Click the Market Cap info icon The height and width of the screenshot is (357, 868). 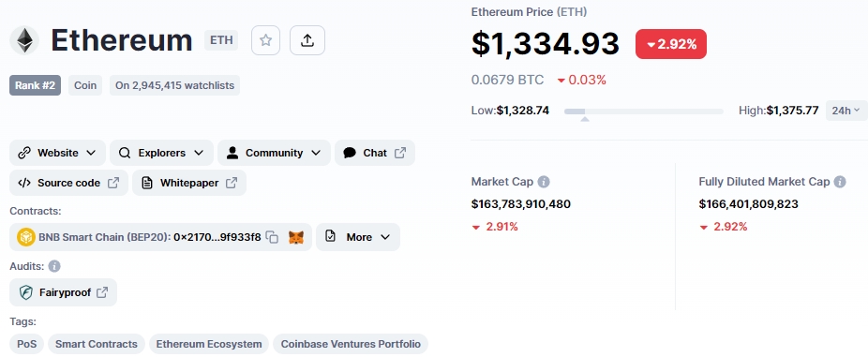tap(544, 182)
